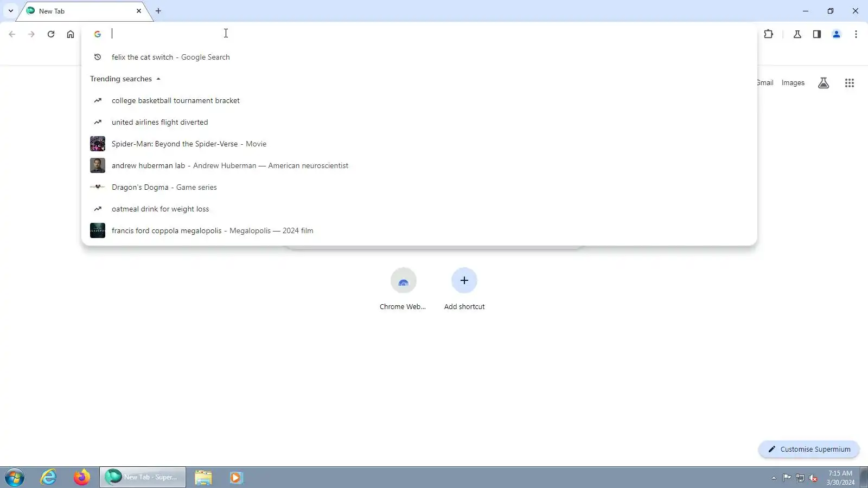Image resolution: width=868 pixels, height=488 pixels.
Task: Choose andrew huberman lab suggestion
Action: (x=419, y=165)
